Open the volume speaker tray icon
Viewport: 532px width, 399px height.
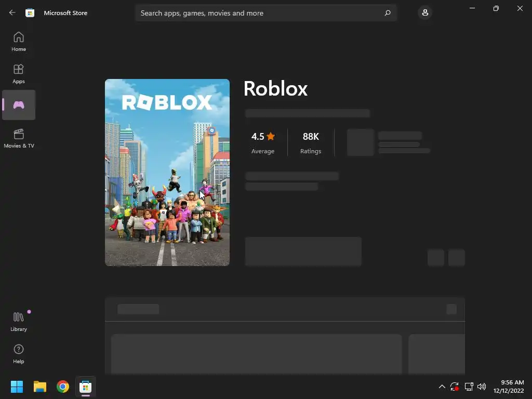[x=482, y=387]
